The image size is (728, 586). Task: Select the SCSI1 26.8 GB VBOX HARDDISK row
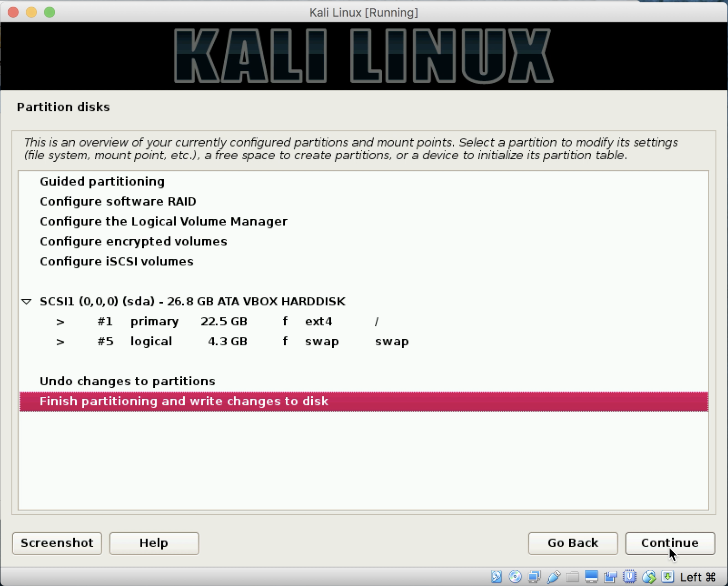(x=364, y=302)
